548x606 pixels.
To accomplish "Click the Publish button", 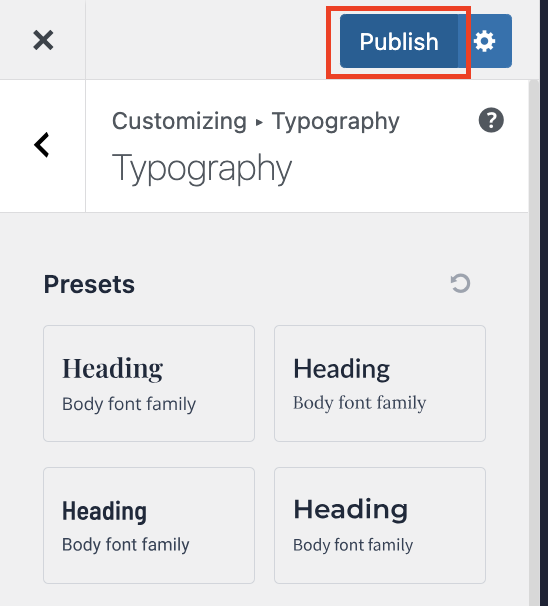I will coord(399,41).
